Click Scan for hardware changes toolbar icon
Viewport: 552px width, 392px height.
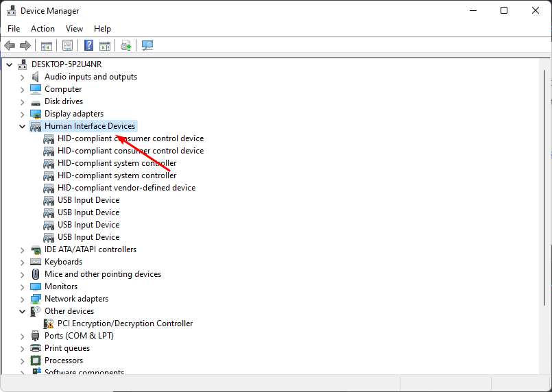[x=147, y=45]
